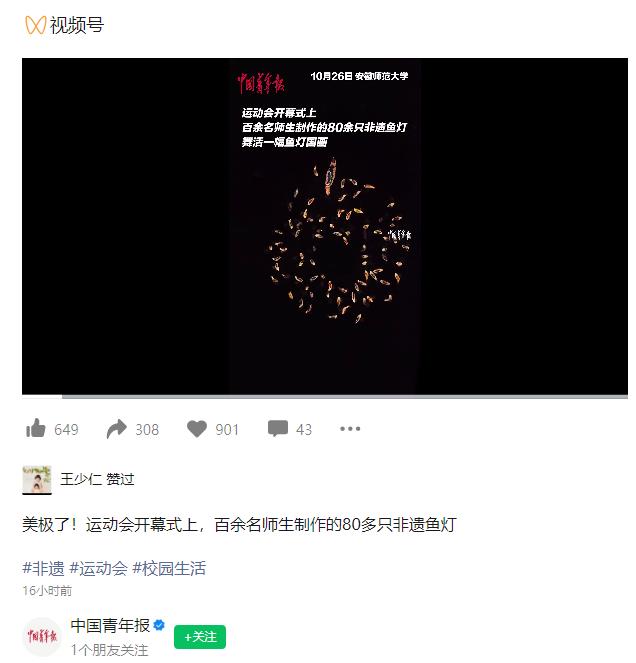Open the three-dot more options menu
Viewport: 636px width, 663px height.
click(350, 428)
